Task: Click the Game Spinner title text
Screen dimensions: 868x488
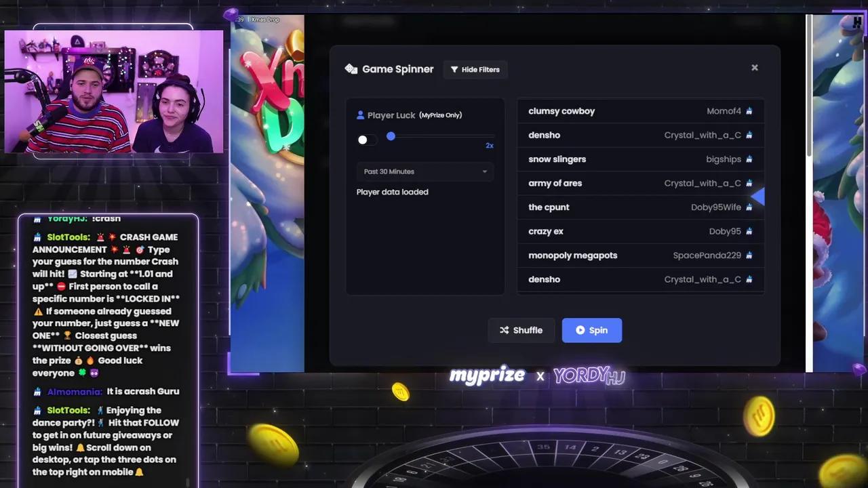Action: pyautogui.click(x=398, y=69)
